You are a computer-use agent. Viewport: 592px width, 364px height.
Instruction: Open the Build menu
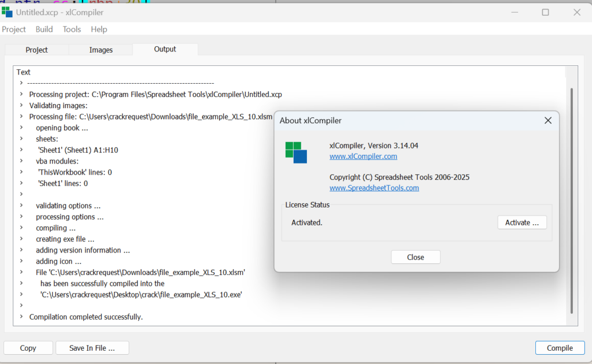pos(44,29)
